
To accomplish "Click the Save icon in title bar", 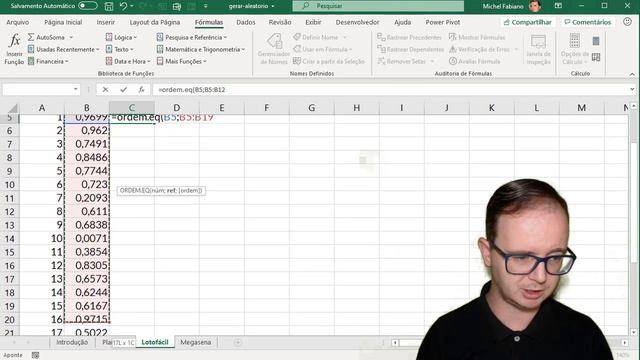I will click(109, 6).
